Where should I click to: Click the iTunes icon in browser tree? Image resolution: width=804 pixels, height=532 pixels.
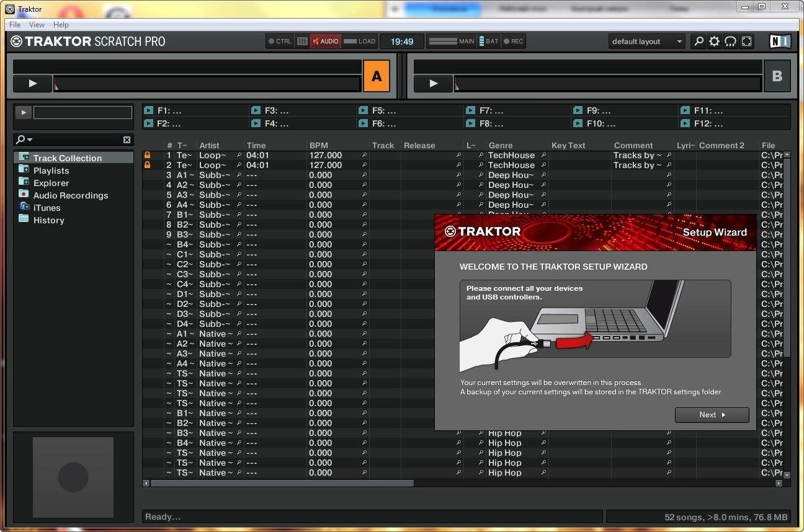tap(24, 206)
